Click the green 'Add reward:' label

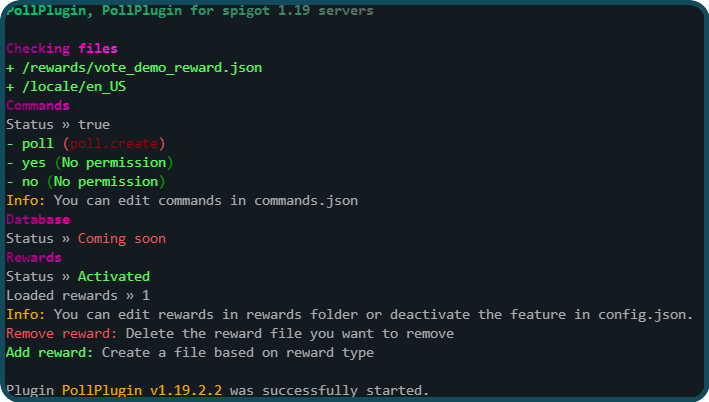pyautogui.click(x=49, y=353)
